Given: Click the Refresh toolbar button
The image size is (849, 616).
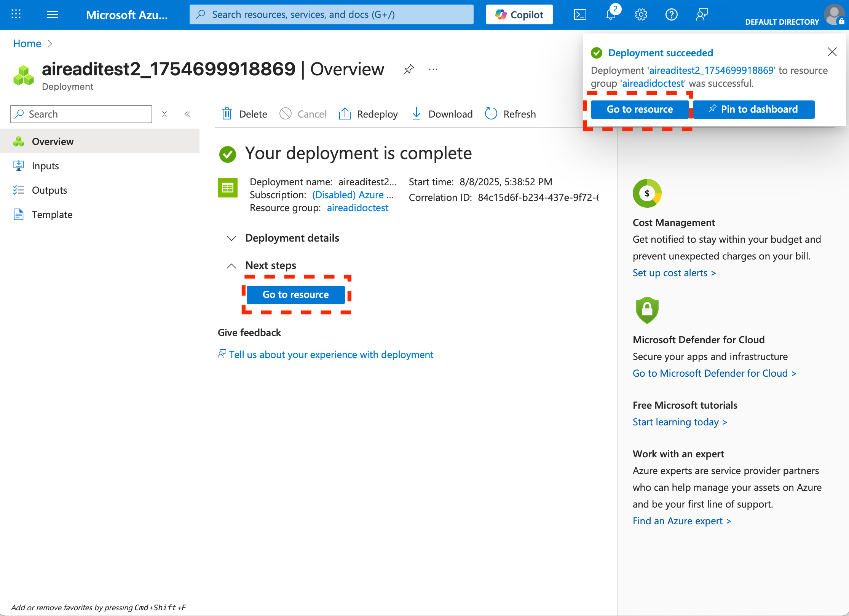Looking at the screenshot, I should click(x=511, y=114).
